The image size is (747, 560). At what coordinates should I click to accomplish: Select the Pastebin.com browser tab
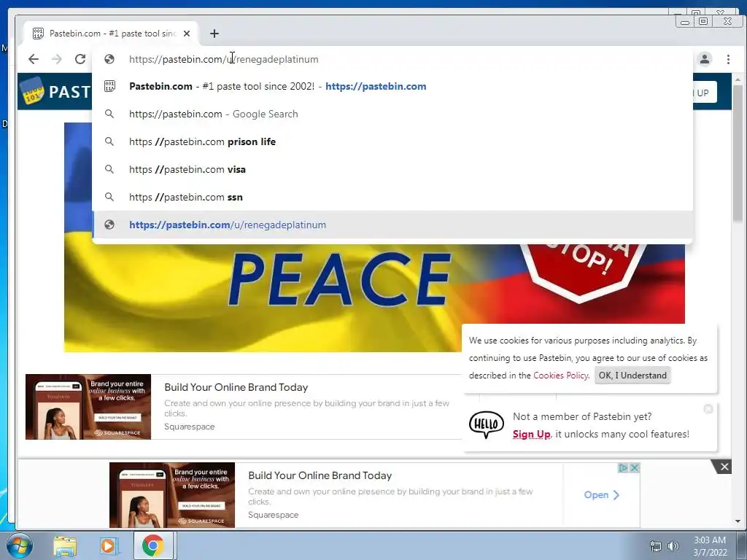pos(111,34)
